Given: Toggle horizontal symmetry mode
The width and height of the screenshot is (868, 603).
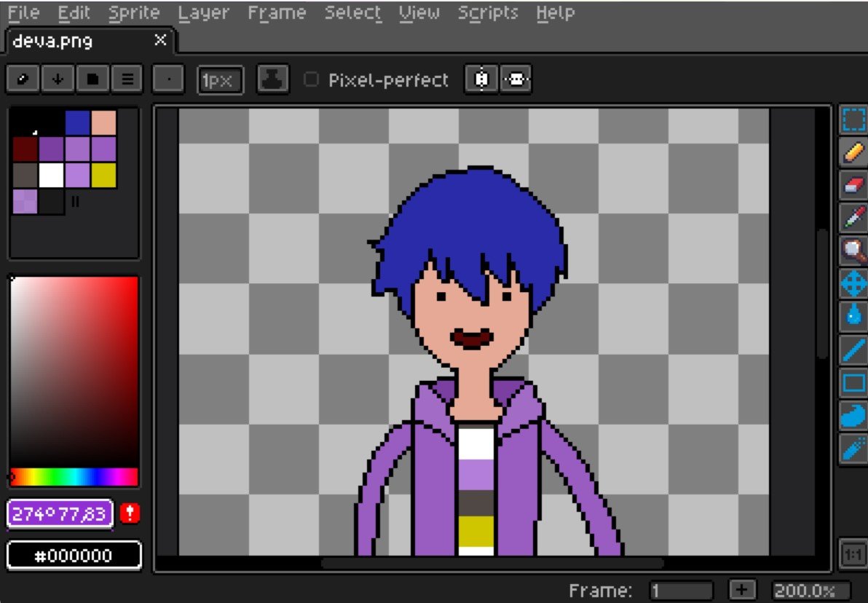Looking at the screenshot, I should click(481, 80).
